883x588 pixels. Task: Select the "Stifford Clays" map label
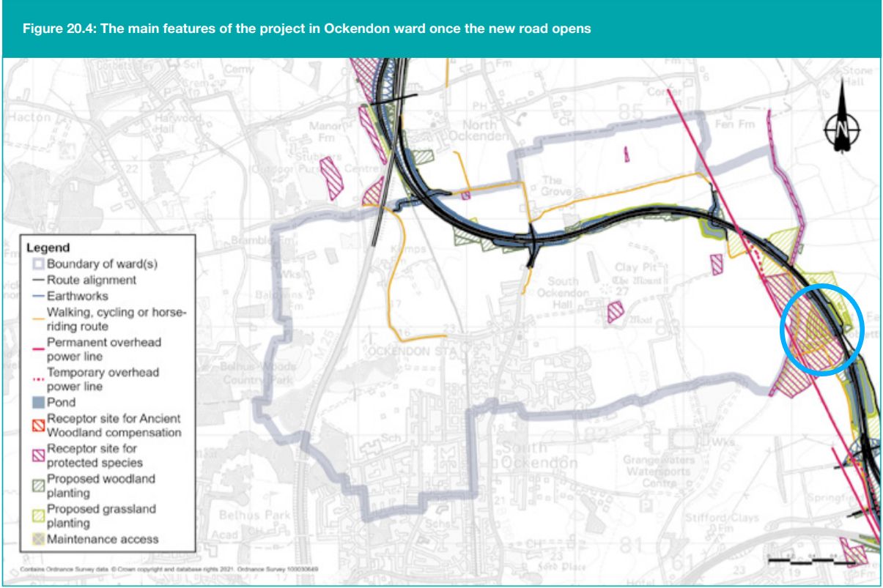coord(722,518)
